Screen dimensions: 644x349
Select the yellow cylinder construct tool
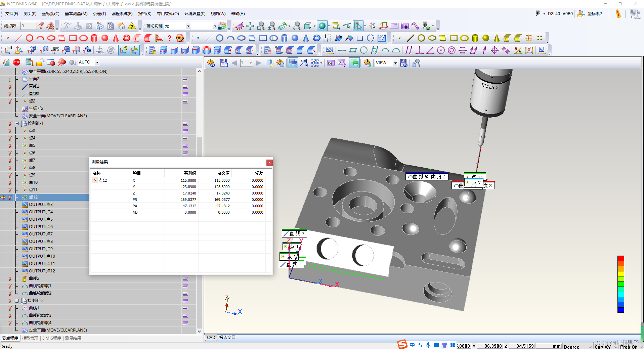(475, 38)
